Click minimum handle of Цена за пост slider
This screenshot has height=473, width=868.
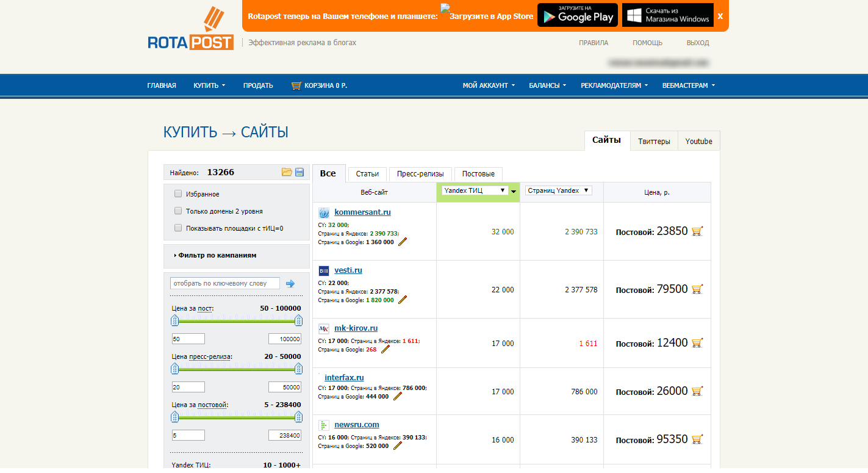175,320
